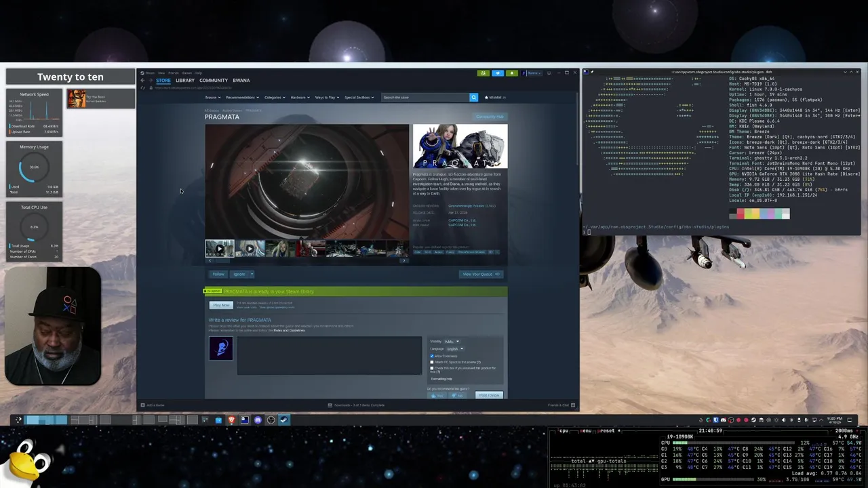
Task: Expand the Recommendations dropdown
Action: pos(242,97)
